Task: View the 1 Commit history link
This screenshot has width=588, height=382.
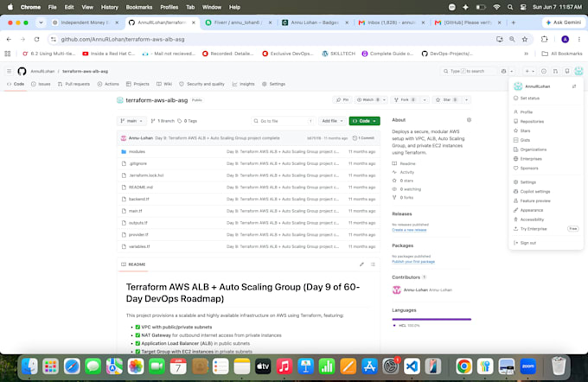Action: tap(363, 138)
